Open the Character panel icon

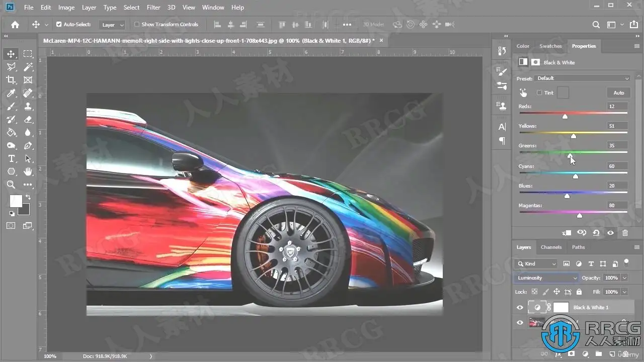502,127
